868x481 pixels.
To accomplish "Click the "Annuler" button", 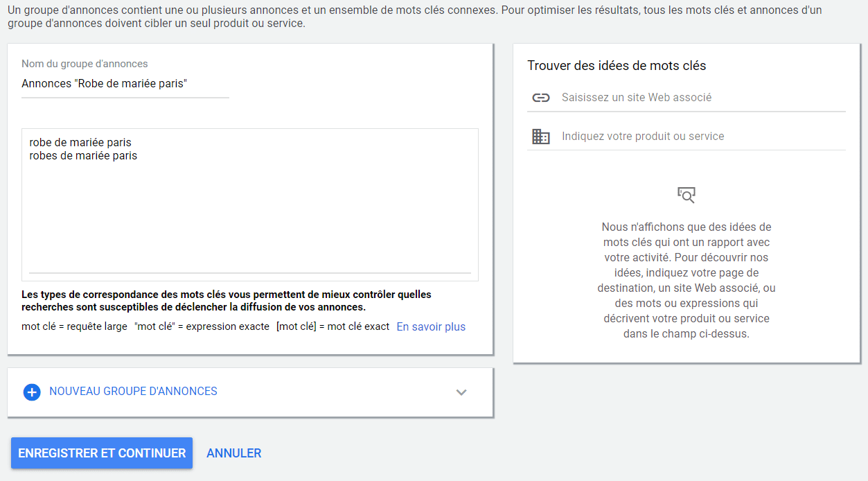I will tap(233, 453).
